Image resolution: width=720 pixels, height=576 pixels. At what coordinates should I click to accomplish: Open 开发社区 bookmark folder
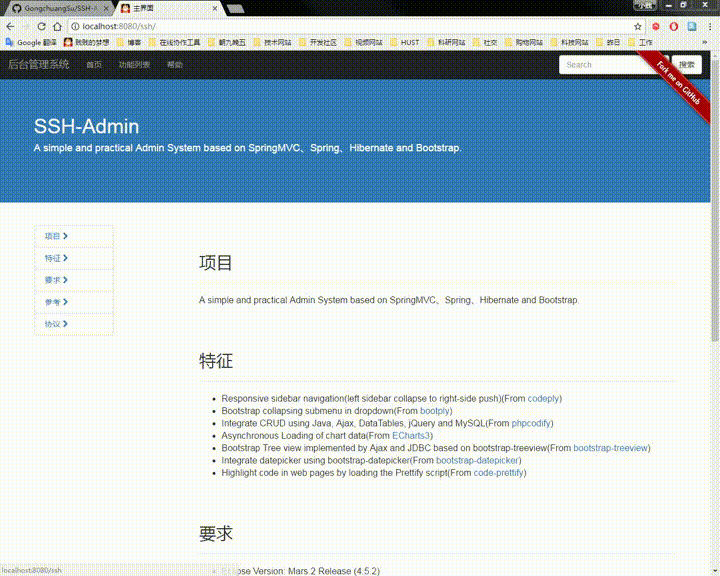click(318, 42)
